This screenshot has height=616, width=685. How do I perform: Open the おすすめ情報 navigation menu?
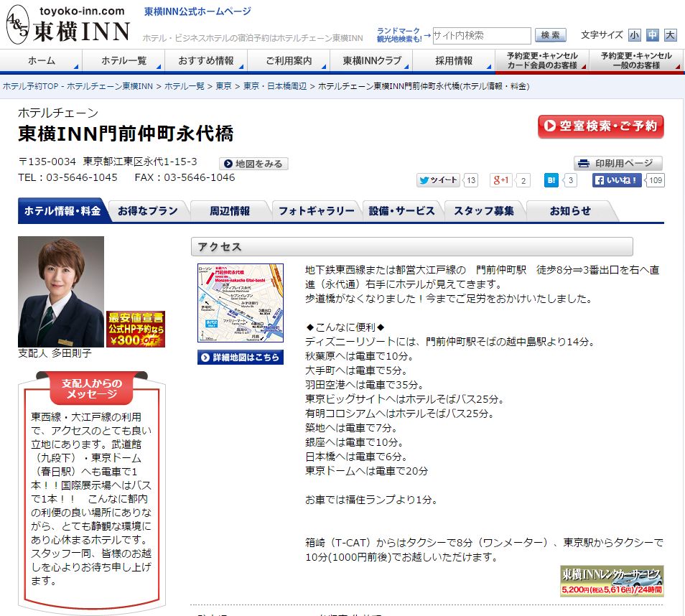(x=206, y=61)
